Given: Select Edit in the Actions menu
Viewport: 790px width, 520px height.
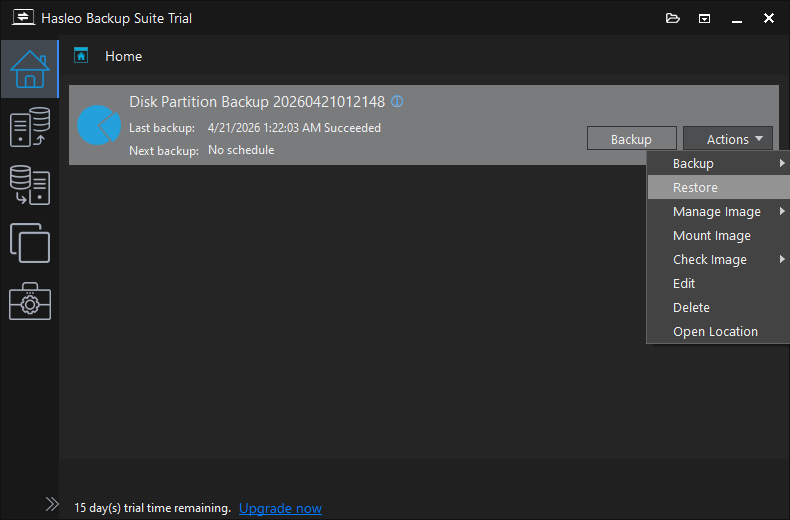Looking at the screenshot, I should [x=718, y=283].
